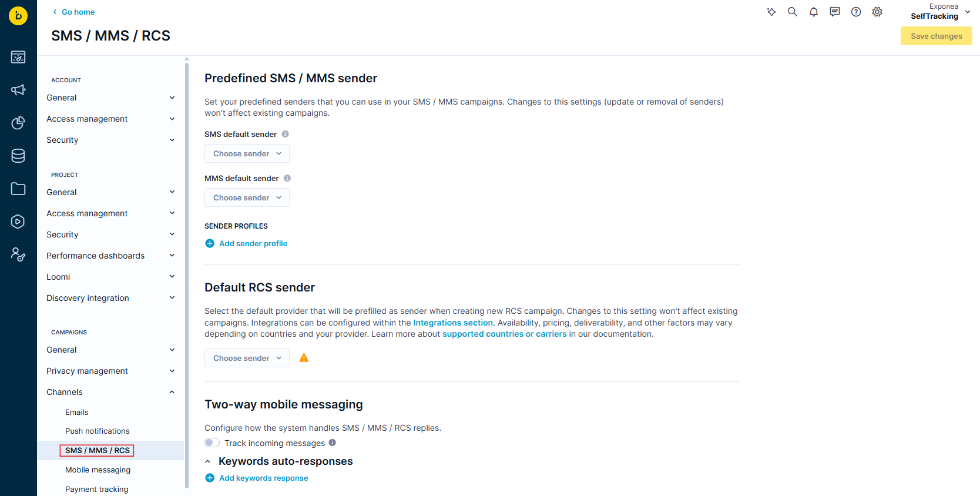Select Emails under Channels
The height and width of the screenshot is (496, 980).
pos(77,412)
